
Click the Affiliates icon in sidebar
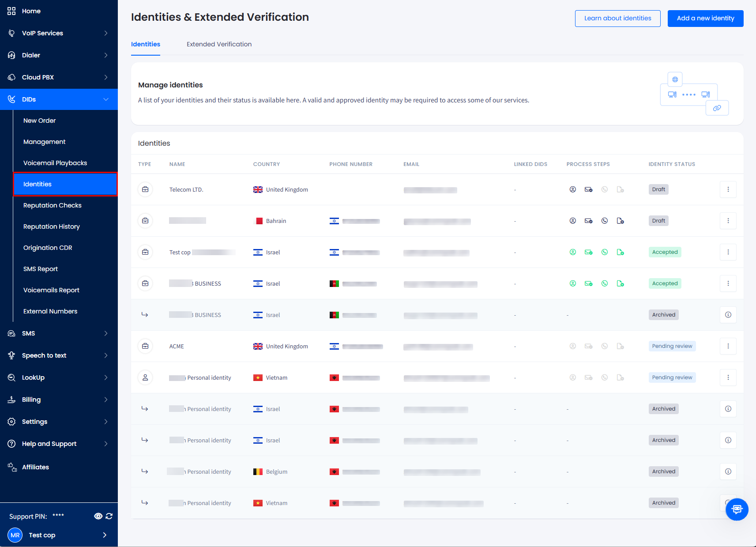point(12,467)
